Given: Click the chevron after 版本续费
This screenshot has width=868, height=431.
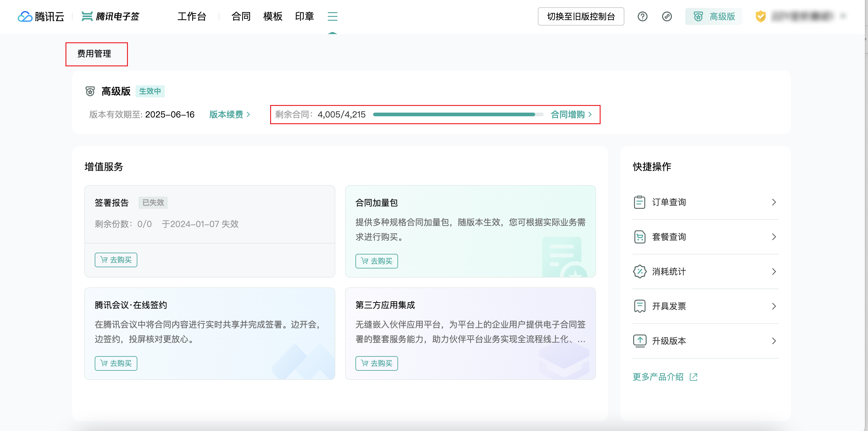Looking at the screenshot, I should (248, 114).
